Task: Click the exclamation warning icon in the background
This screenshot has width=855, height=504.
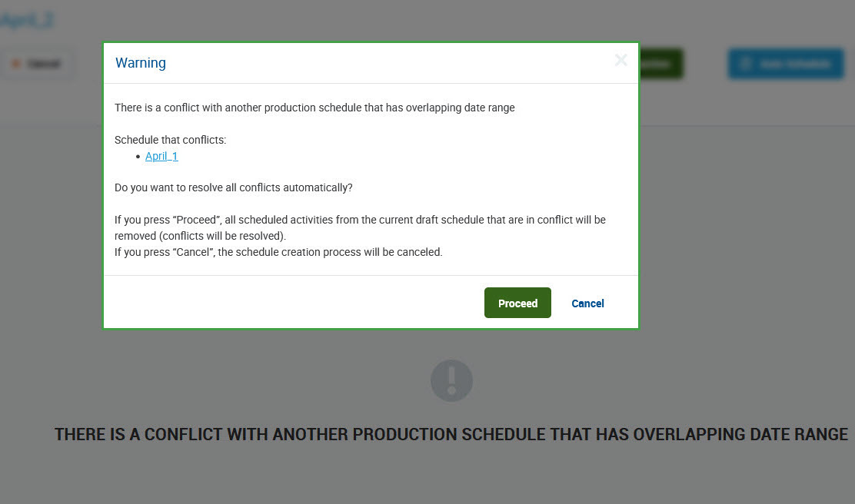Action: [451, 380]
